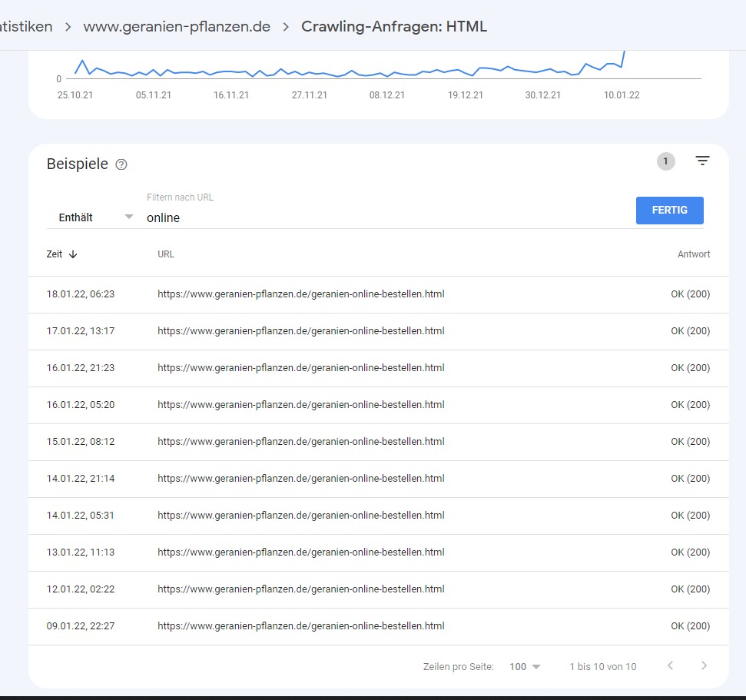Open www.geranien-pflanzen.de breadcrumb
746x700 pixels.
177,27
